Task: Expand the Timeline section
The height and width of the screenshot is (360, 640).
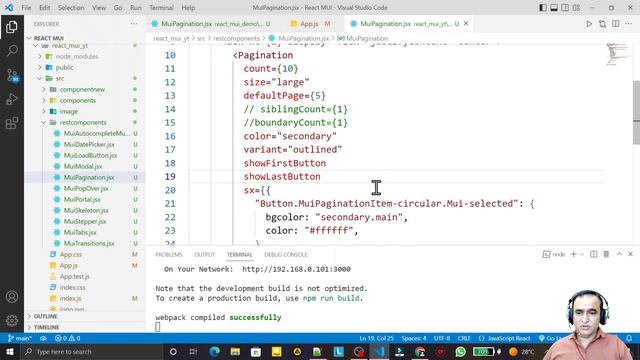Action: (47, 327)
